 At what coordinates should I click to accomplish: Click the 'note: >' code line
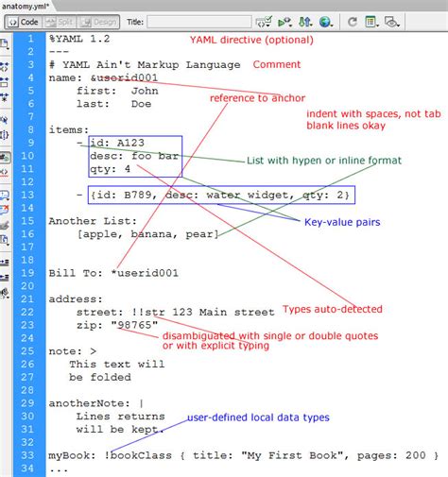click(73, 351)
